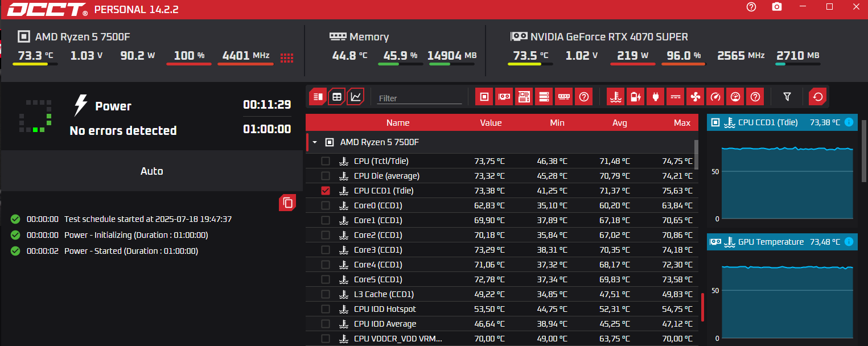Viewport: 868px width, 346px height.
Task: Click the CPU 90.2 W power reading
Action: coord(138,56)
